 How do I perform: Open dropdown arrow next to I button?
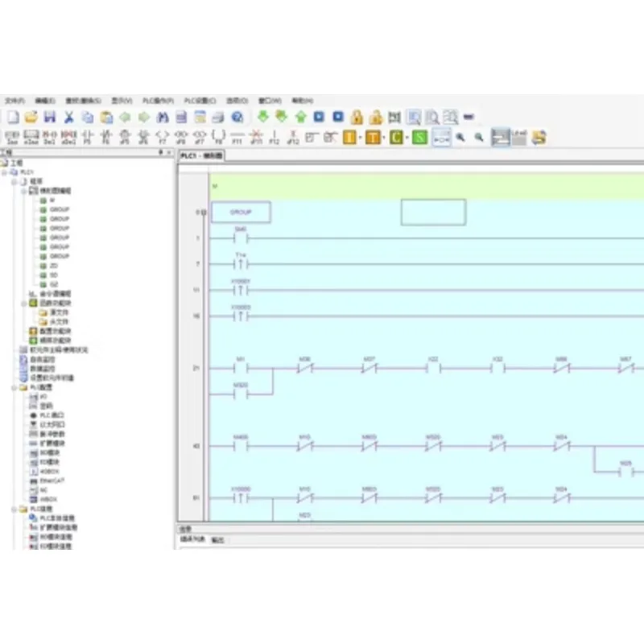pos(360,137)
